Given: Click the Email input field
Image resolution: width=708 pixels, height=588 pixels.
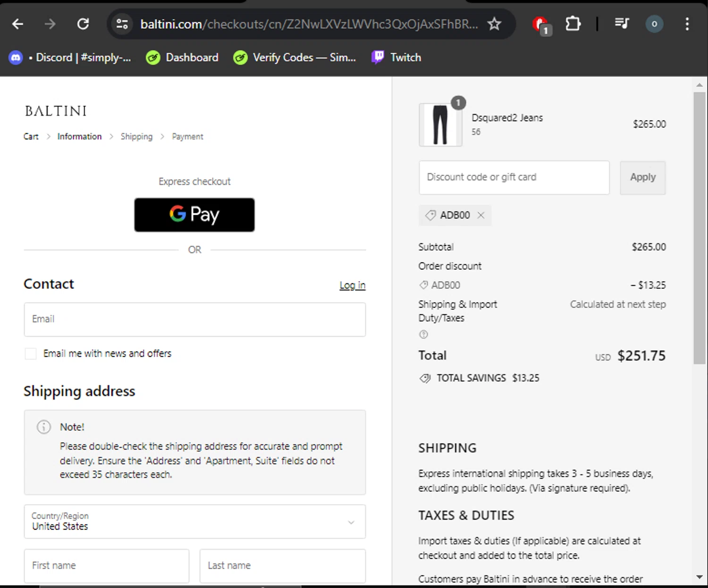Looking at the screenshot, I should pos(194,319).
